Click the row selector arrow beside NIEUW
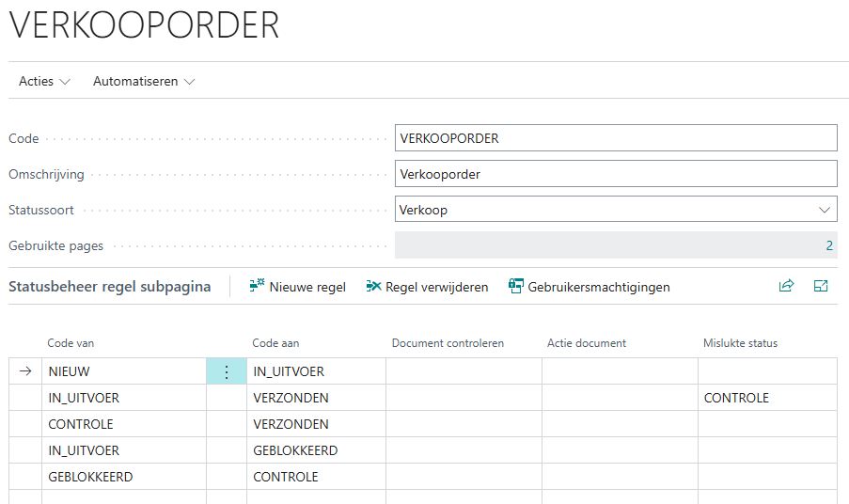Viewport: 849px width, 504px height. [25, 371]
